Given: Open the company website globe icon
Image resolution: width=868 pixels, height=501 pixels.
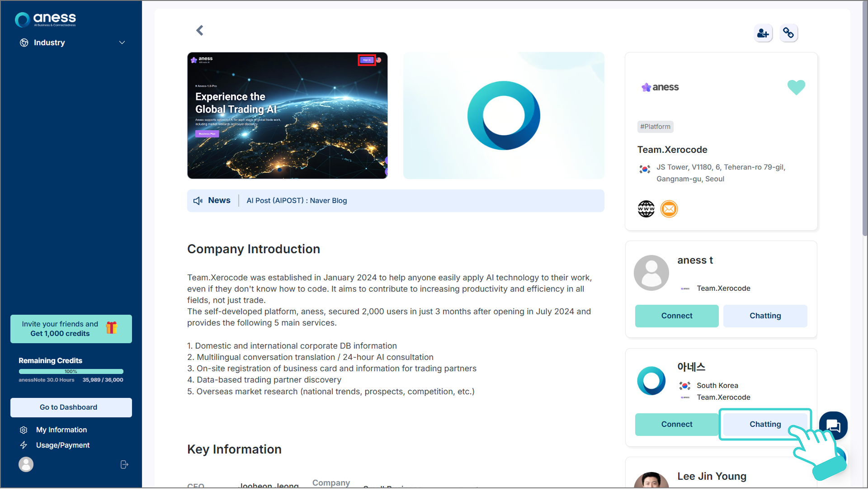Looking at the screenshot, I should pyautogui.click(x=646, y=209).
